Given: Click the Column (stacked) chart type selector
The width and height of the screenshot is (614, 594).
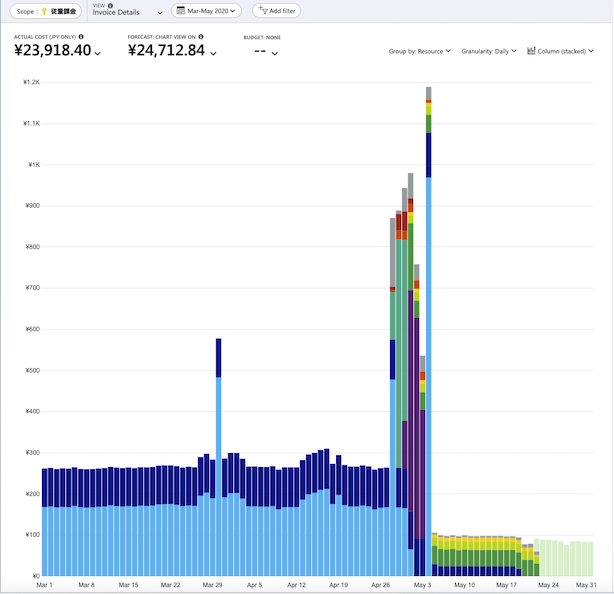Looking at the screenshot, I should click(562, 51).
